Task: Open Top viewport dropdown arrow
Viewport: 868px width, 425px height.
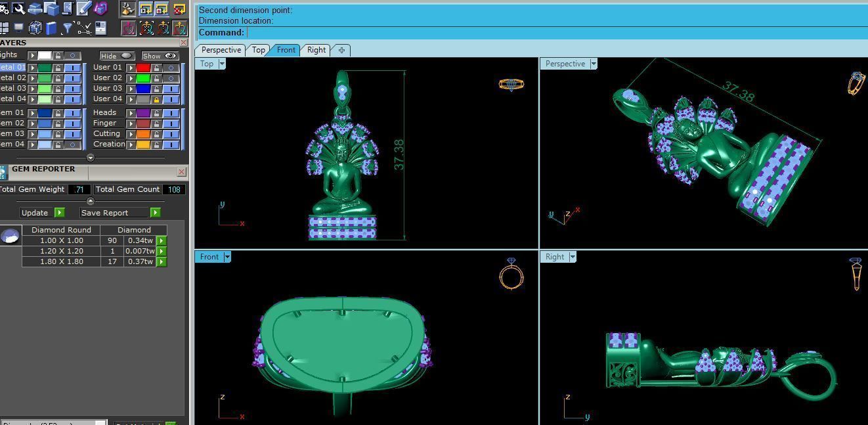Action: pyautogui.click(x=222, y=64)
